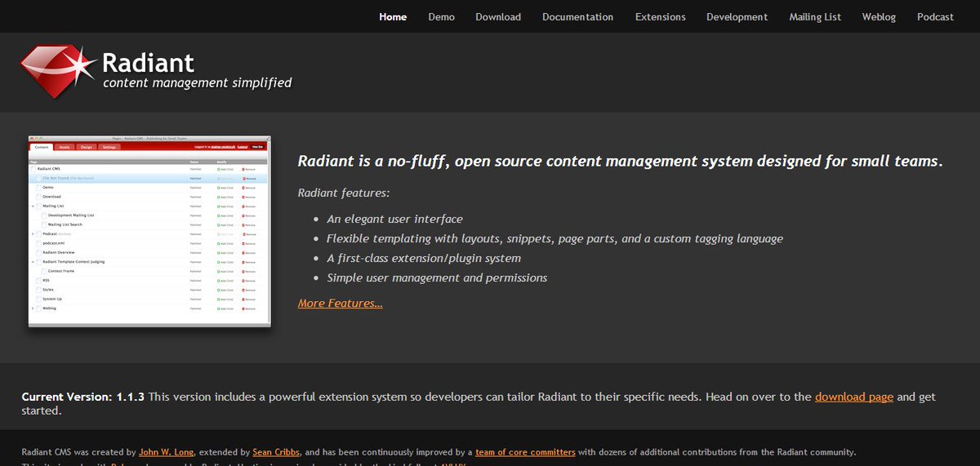Click the Radiant site title text
Image resolution: width=980 pixels, height=466 pixels.
tap(148, 62)
